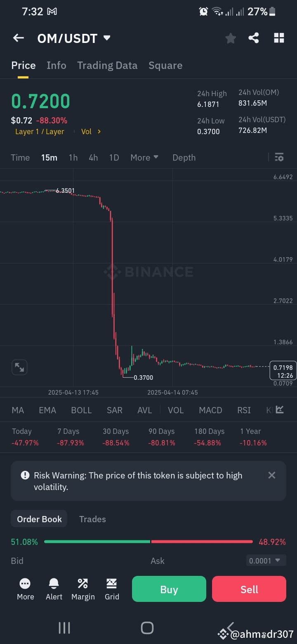Tap the fullscreen chart expand icon
This screenshot has width=297, height=644.
(x=19, y=367)
